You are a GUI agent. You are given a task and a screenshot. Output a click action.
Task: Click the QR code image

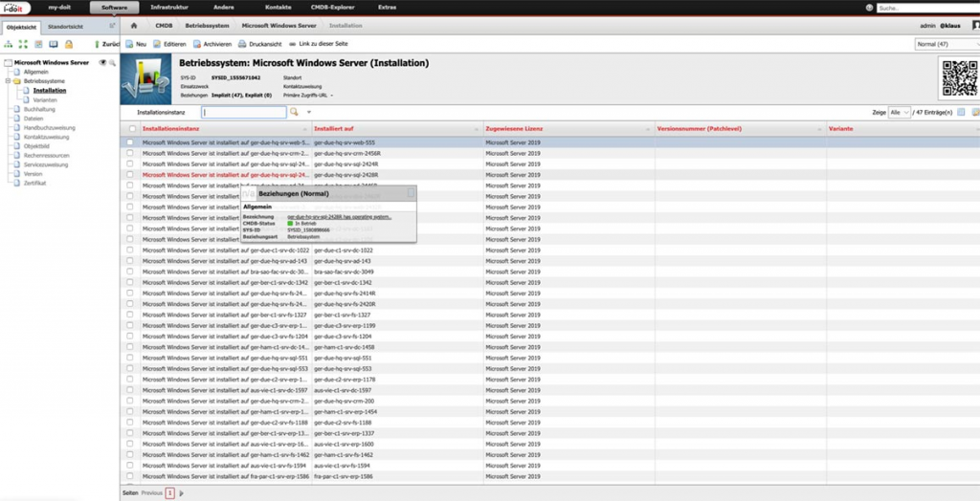click(x=959, y=77)
